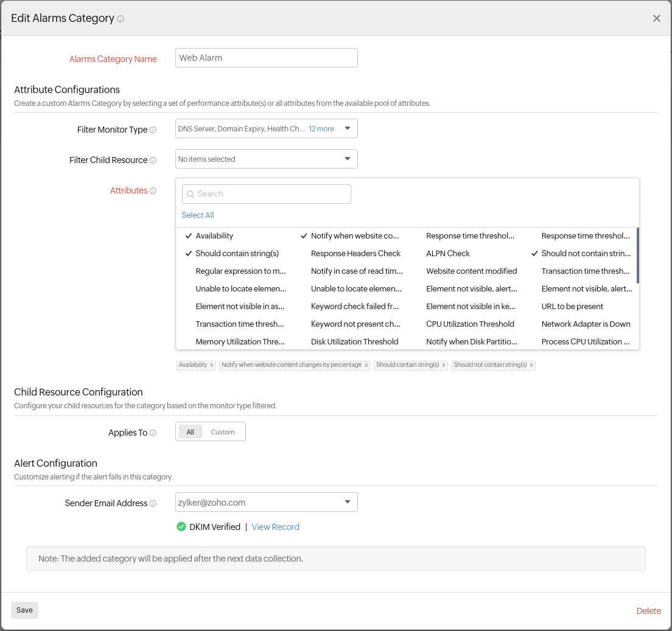Click info icon next to Filter Child Resource
Image resolution: width=672 pixels, height=631 pixels.
153,160
